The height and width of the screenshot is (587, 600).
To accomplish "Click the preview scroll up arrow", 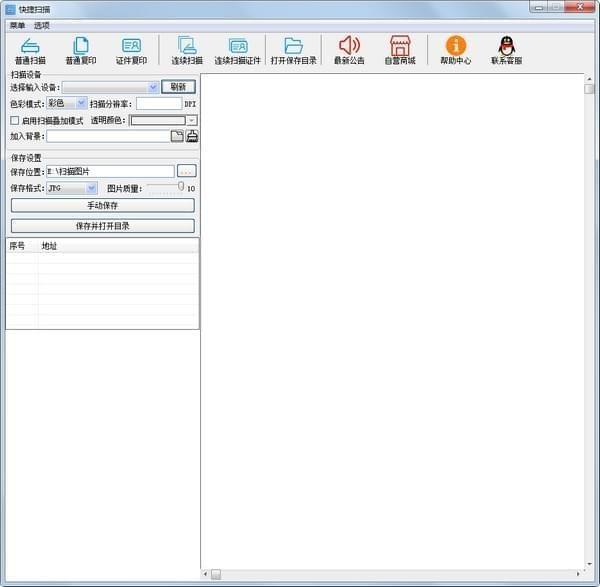I will tap(589, 79).
